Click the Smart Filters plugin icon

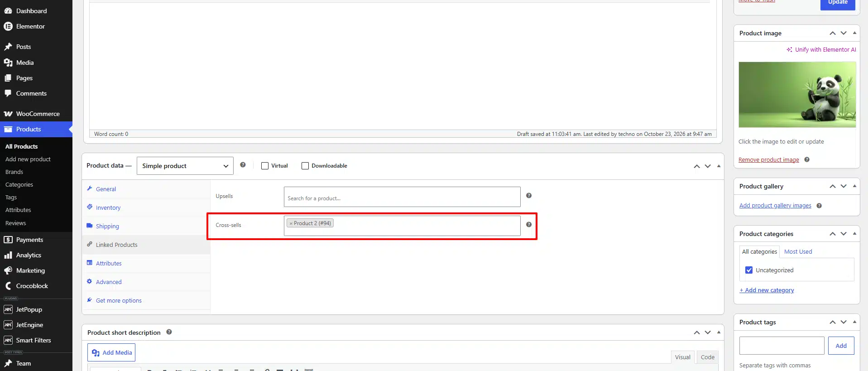click(x=8, y=340)
